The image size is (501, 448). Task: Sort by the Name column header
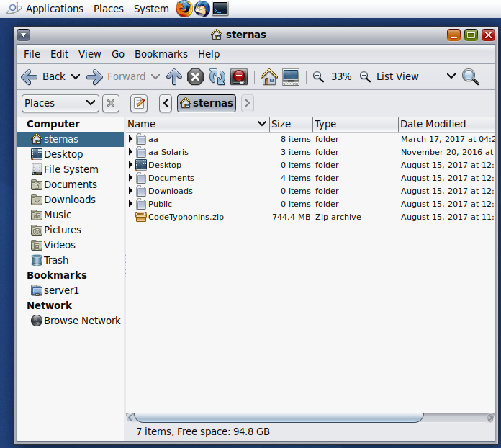pyautogui.click(x=197, y=124)
